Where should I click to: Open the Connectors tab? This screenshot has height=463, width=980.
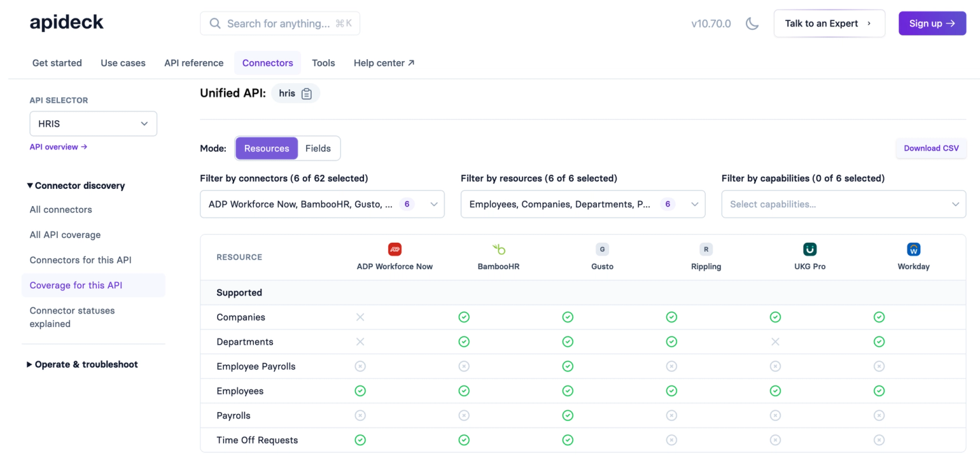tap(267, 63)
